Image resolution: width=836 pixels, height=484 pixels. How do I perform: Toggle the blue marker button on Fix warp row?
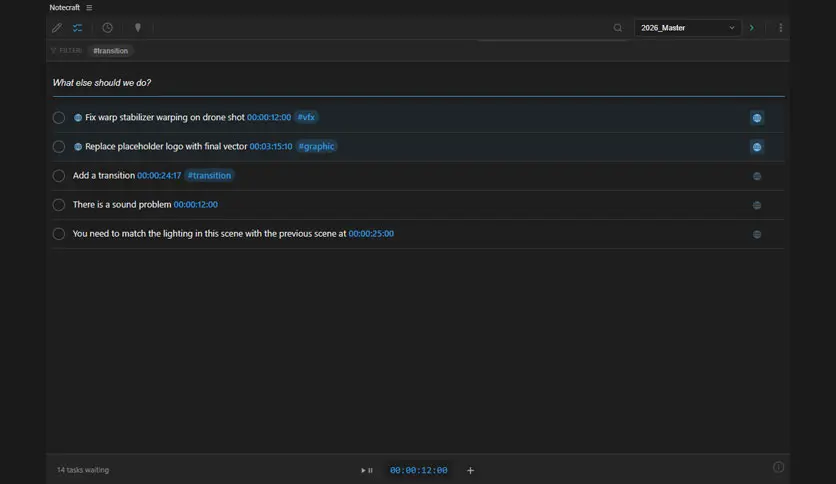click(x=757, y=118)
